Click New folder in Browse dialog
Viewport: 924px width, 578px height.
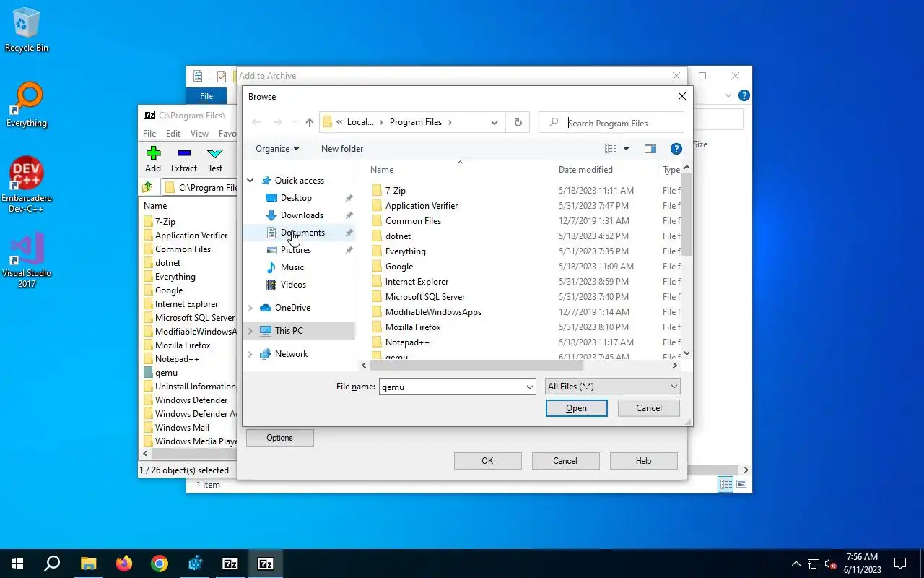342,149
